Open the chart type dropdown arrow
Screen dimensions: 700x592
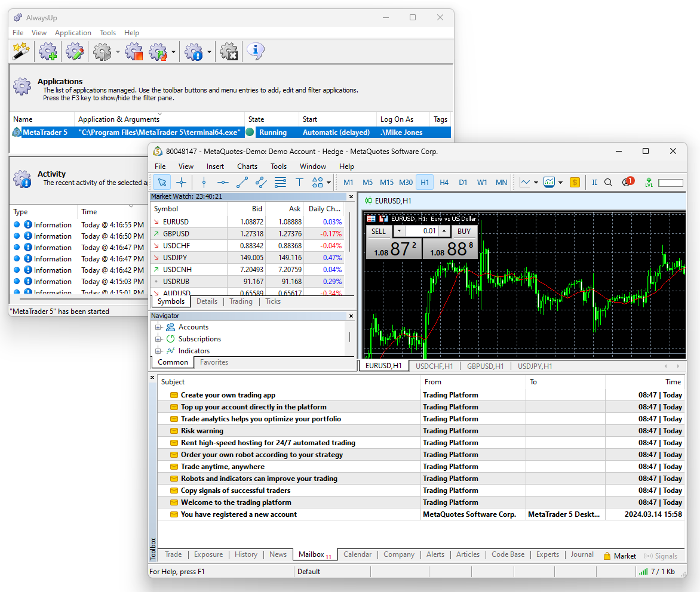[536, 182]
